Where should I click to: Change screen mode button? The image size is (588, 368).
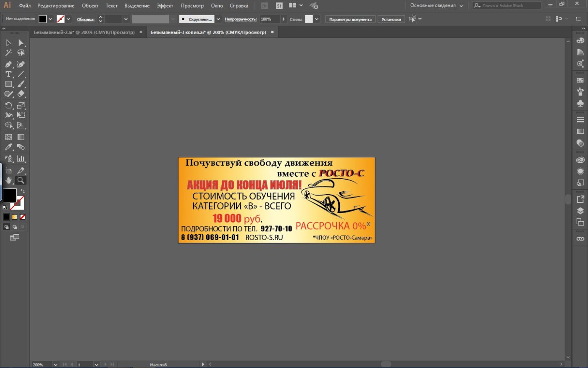pyautogui.click(x=15, y=238)
